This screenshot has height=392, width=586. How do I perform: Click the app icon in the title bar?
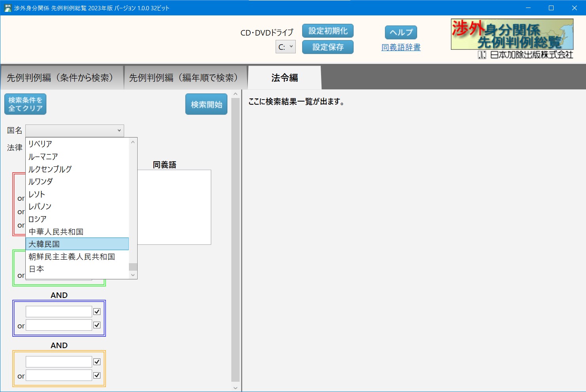(8, 8)
